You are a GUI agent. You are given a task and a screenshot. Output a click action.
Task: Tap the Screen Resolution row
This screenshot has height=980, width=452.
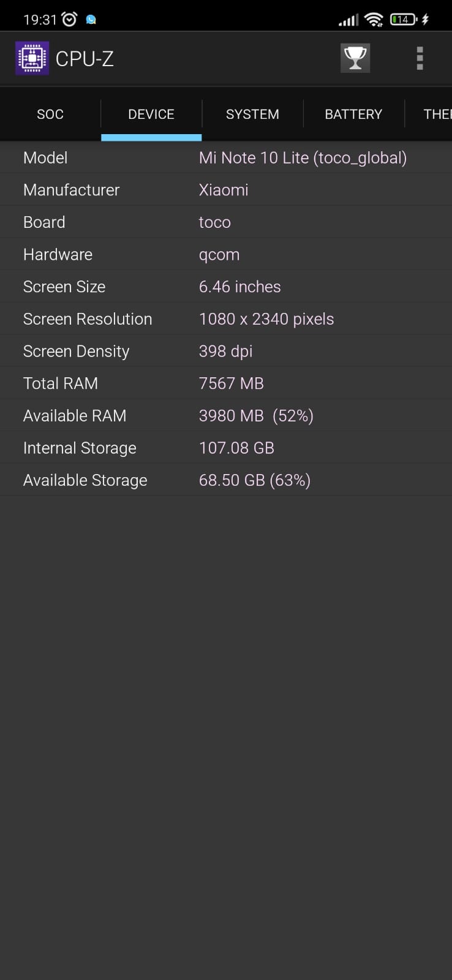[226, 319]
